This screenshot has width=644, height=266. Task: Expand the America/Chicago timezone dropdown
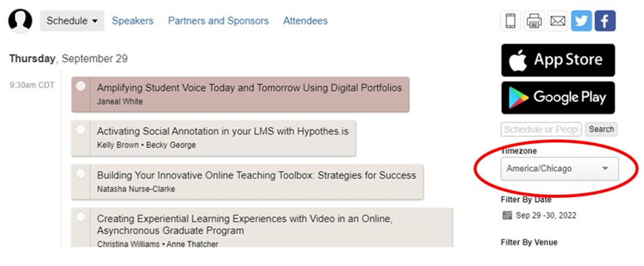559,168
